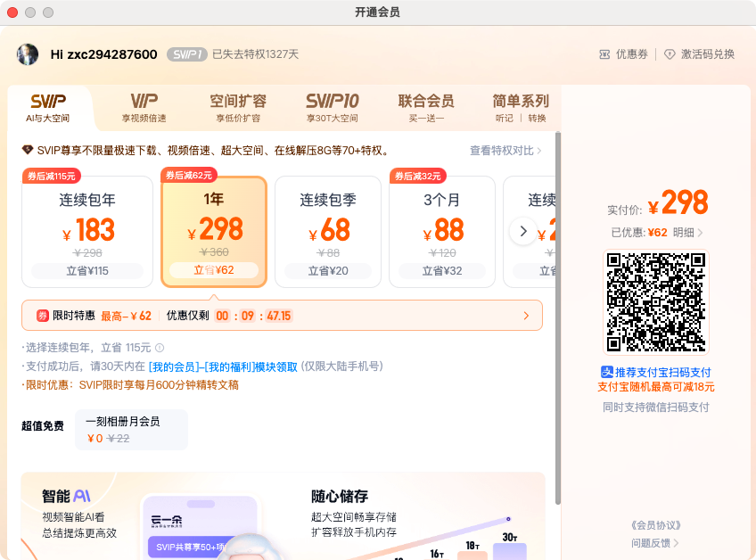Expand the 明细 discount details
Viewport: 756px width, 560px height.
[687, 233]
